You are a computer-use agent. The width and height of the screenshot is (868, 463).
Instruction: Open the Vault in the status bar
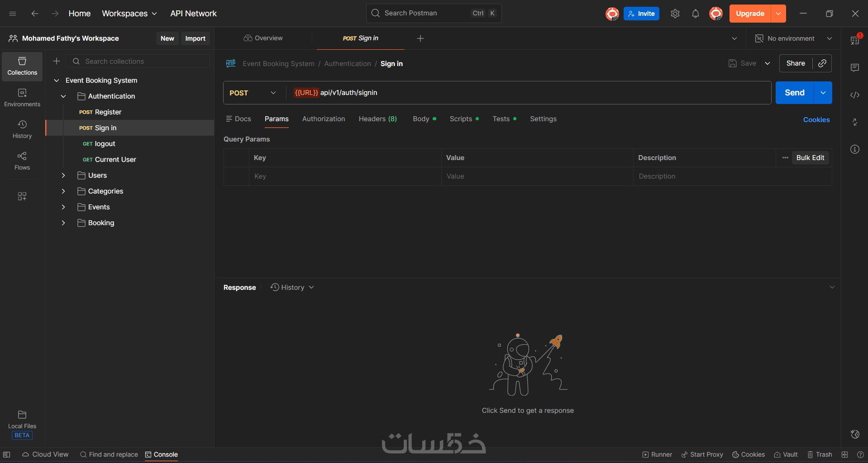coord(786,454)
